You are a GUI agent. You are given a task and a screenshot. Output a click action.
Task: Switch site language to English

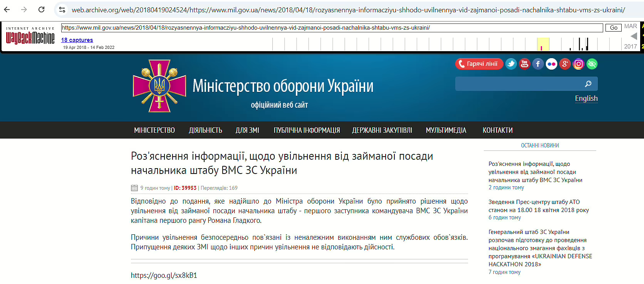coord(586,99)
